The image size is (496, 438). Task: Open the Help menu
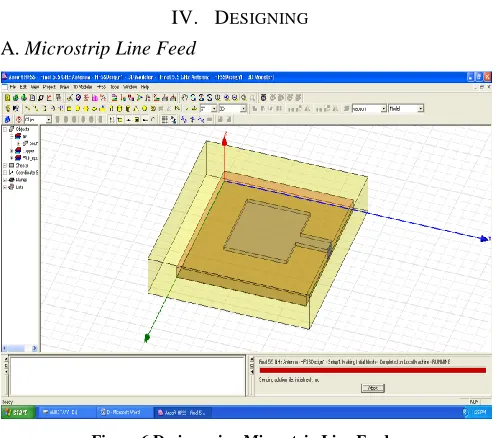pos(145,87)
